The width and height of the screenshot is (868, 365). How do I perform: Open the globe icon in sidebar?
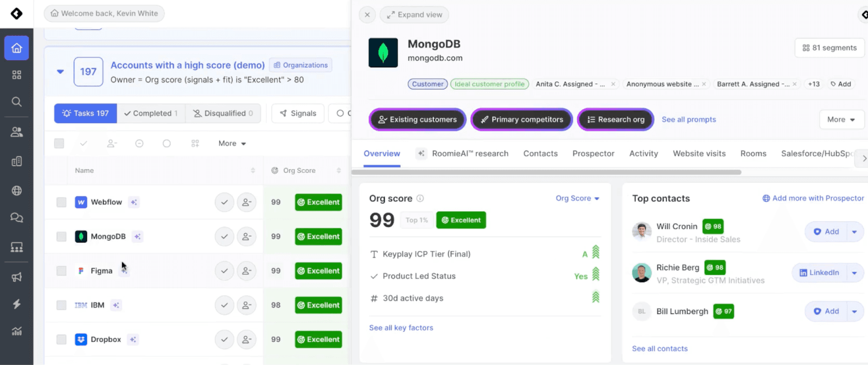(17, 190)
